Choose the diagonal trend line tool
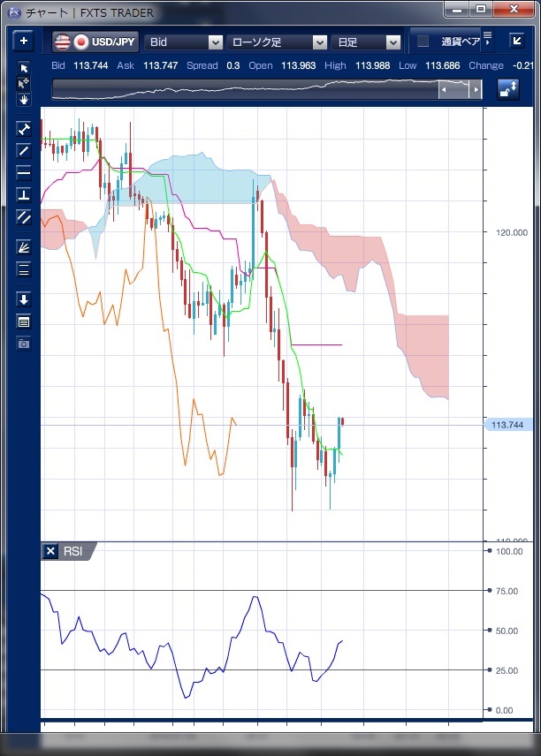The image size is (541, 756). pyautogui.click(x=24, y=150)
